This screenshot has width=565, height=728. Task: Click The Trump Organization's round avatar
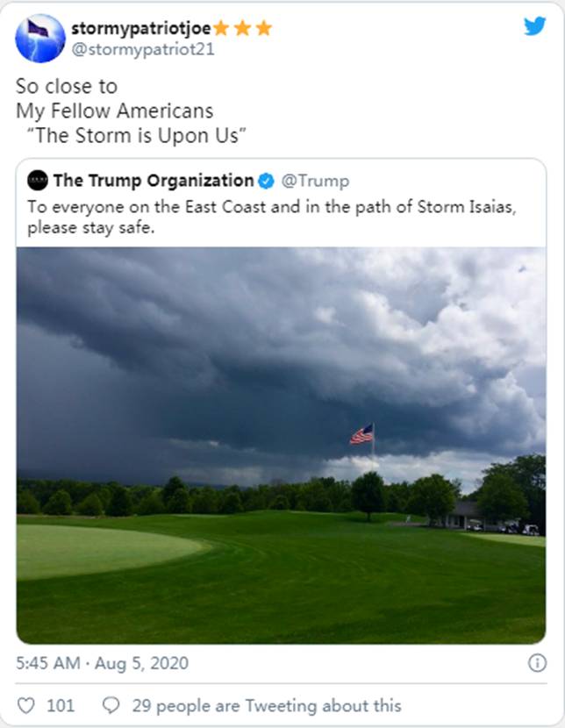(38, 181)
